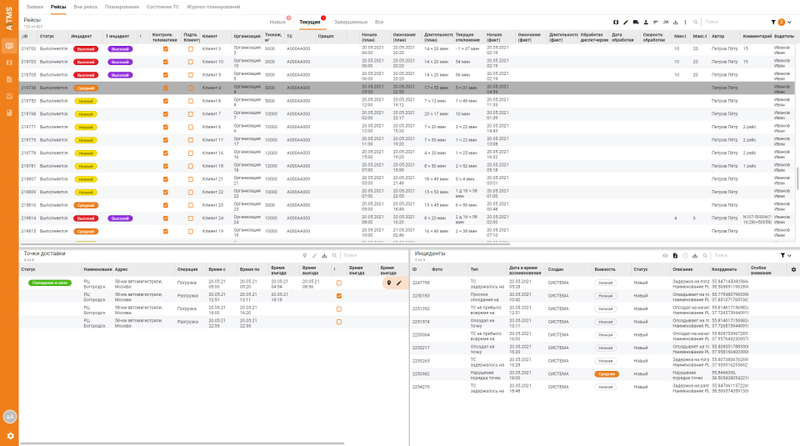Click the download export icon in Рейсы toolbar
Screen dimensions: 800x446
click(x=676, y=22)
